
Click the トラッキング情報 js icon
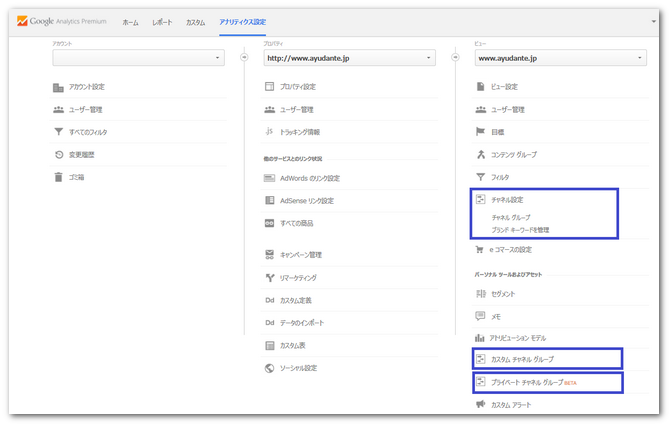(x=269, y=131)
